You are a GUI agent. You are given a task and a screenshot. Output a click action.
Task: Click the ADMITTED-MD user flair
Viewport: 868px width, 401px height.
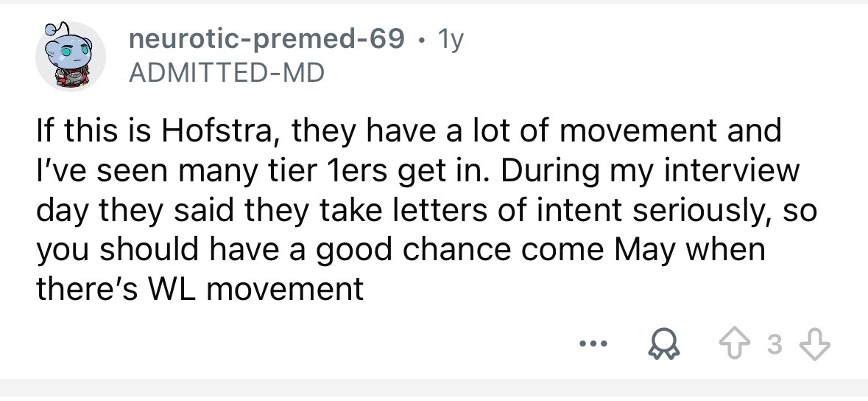pos(227,73)
